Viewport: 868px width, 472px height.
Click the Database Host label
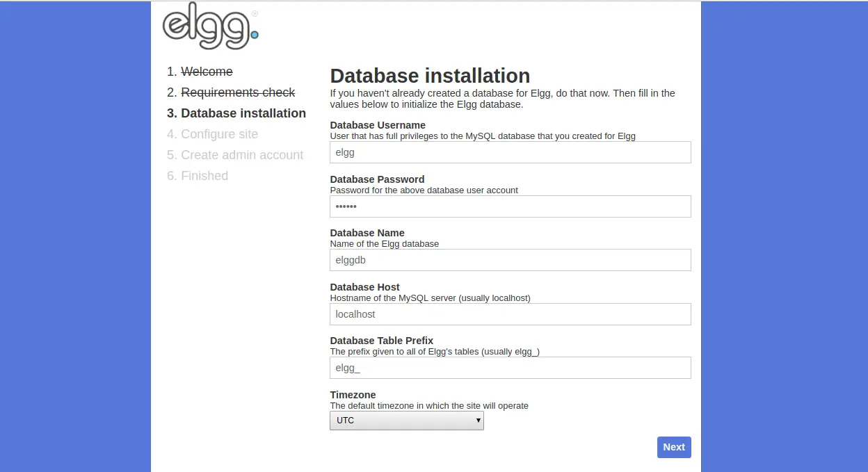coord(365,287)
